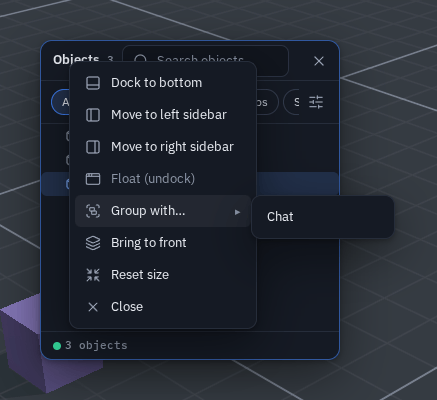Viewport: 437px width, 400px height.
Task: Select the purple cube in viewport
Action: pyautogui.click(x=23, y=343)
